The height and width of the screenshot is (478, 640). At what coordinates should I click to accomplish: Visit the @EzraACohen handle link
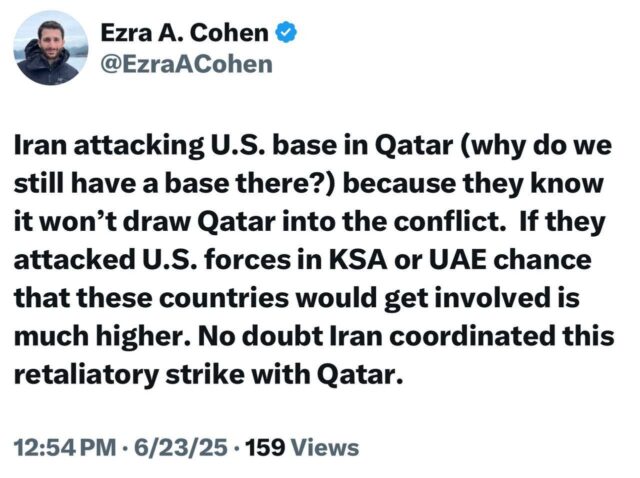pos(187,64)
